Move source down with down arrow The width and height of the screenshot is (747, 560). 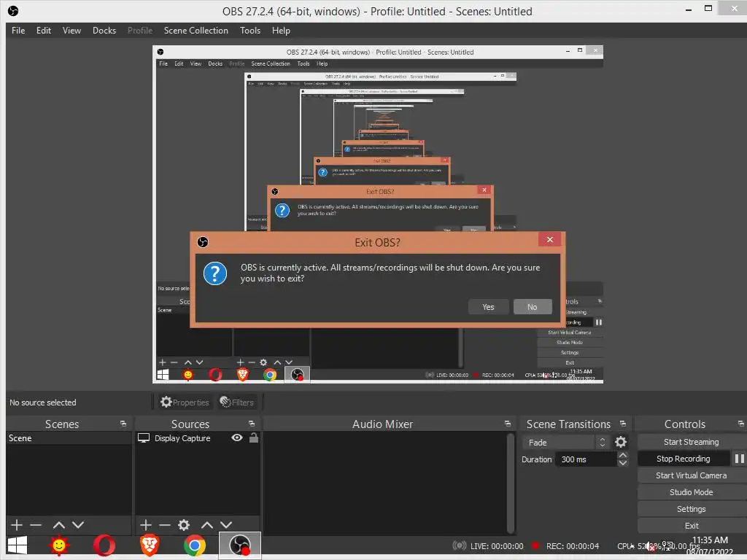(226, 525)
